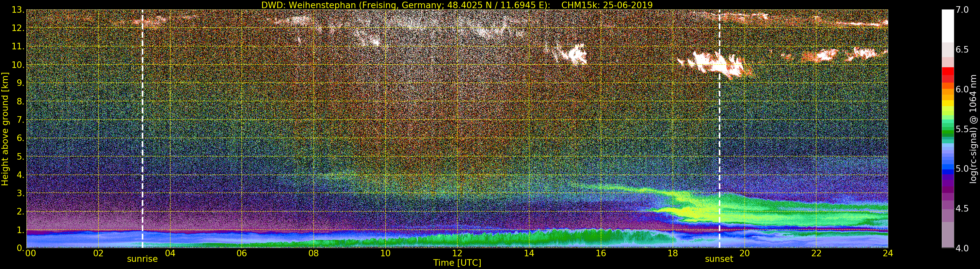Click the colorbar tick value 4.0

[962, 248]
